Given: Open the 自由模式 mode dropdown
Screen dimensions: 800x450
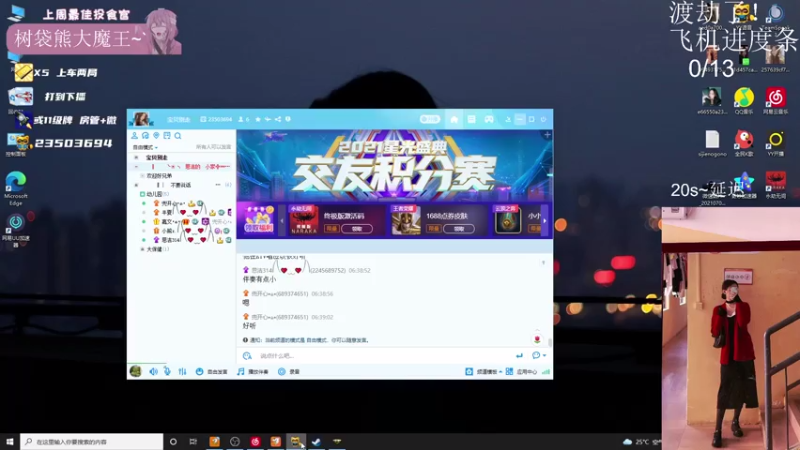Looking at the screenshot, I should click(x=145, y=147).
